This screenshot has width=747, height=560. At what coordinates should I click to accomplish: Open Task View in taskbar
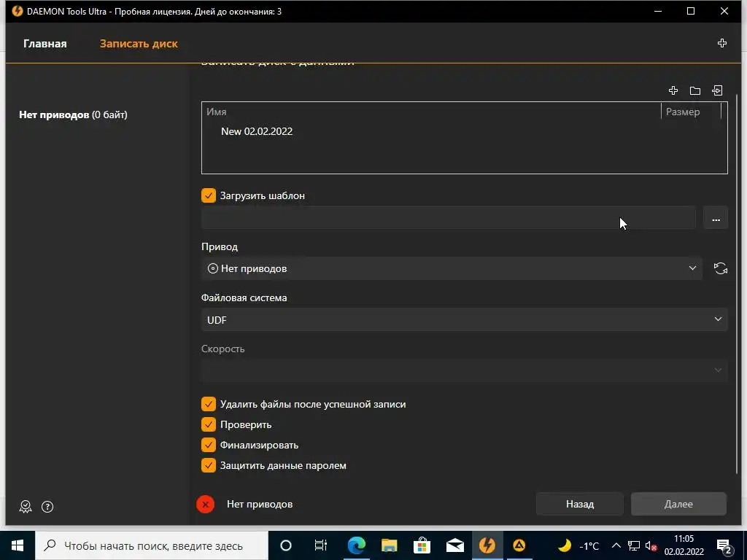pos(321,545)
